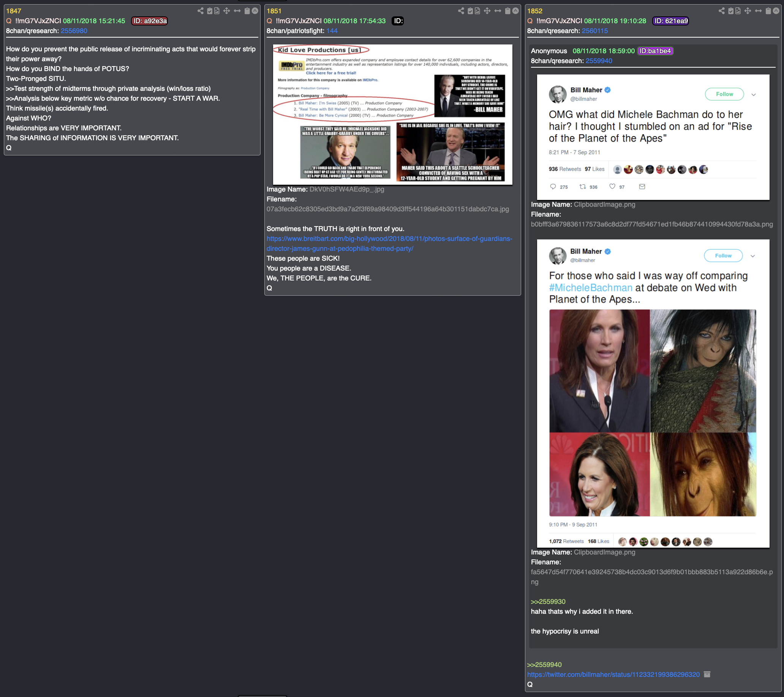Image resolution: width=784 pixels, height=697 pixels.
Task: Open qresearch post link 2556980
Action: (74, 31)
